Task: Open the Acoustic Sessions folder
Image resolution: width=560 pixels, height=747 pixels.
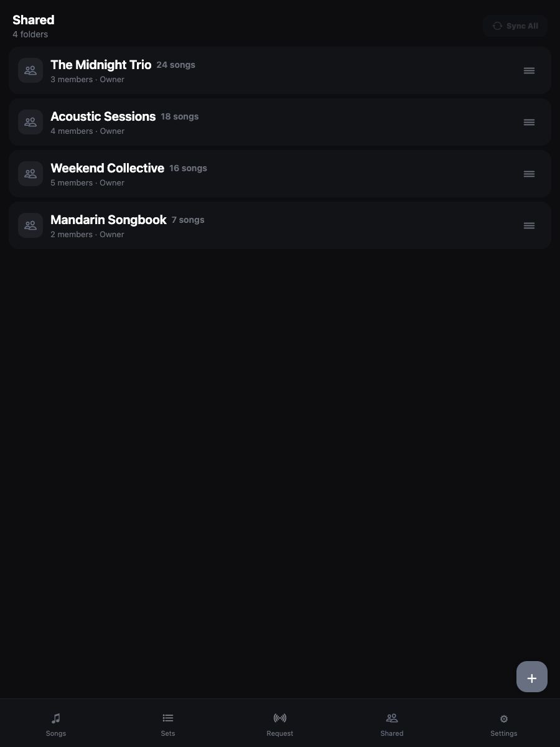Action: pos(280,122)
